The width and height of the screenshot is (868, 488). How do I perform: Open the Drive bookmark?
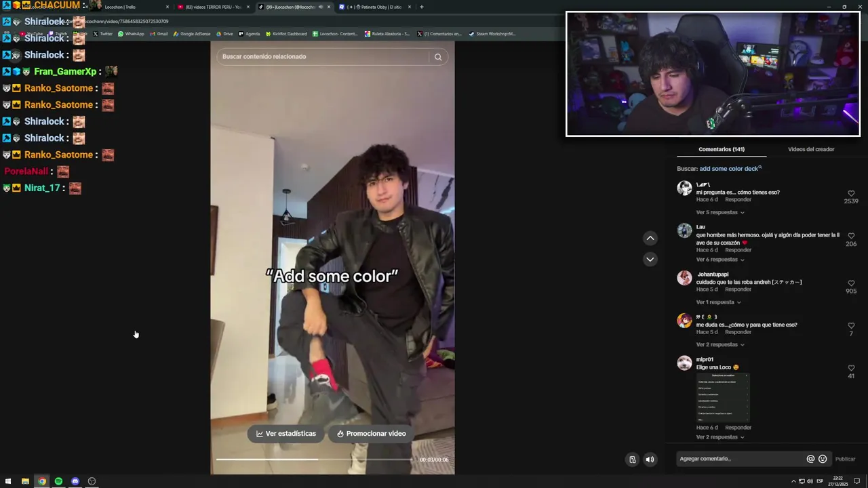[224, 34]
